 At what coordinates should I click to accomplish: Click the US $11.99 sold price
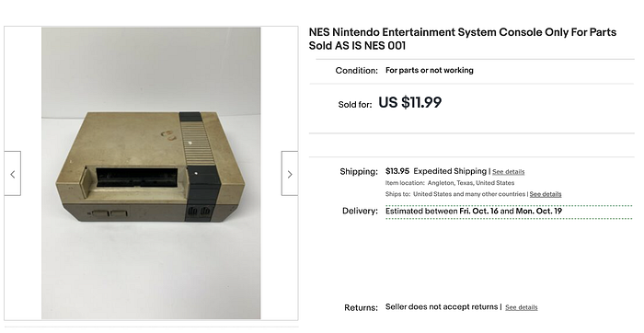point(410,102)
